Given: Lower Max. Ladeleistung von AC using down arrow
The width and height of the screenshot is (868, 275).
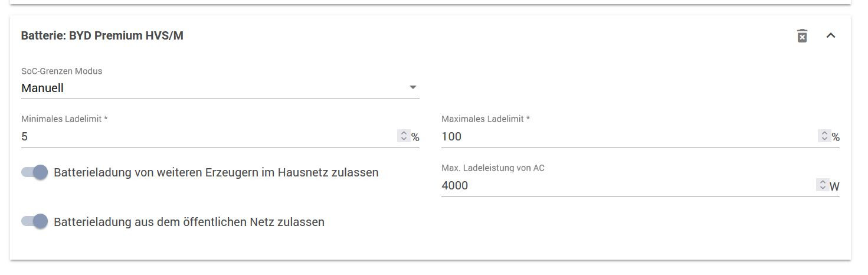Looking at the screenshot, I should (823, 188).
